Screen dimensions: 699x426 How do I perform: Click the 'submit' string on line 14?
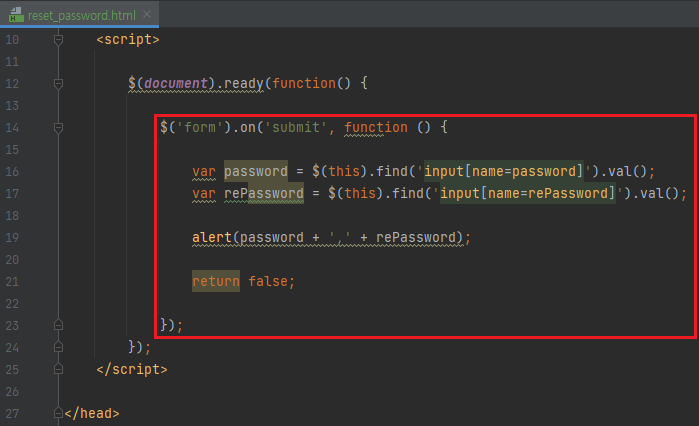point(296,127)
